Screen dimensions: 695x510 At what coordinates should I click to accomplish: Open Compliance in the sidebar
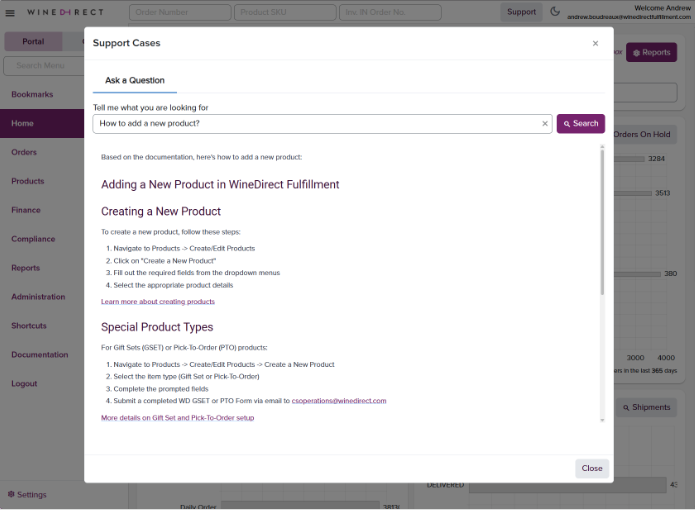coord(33,239)
